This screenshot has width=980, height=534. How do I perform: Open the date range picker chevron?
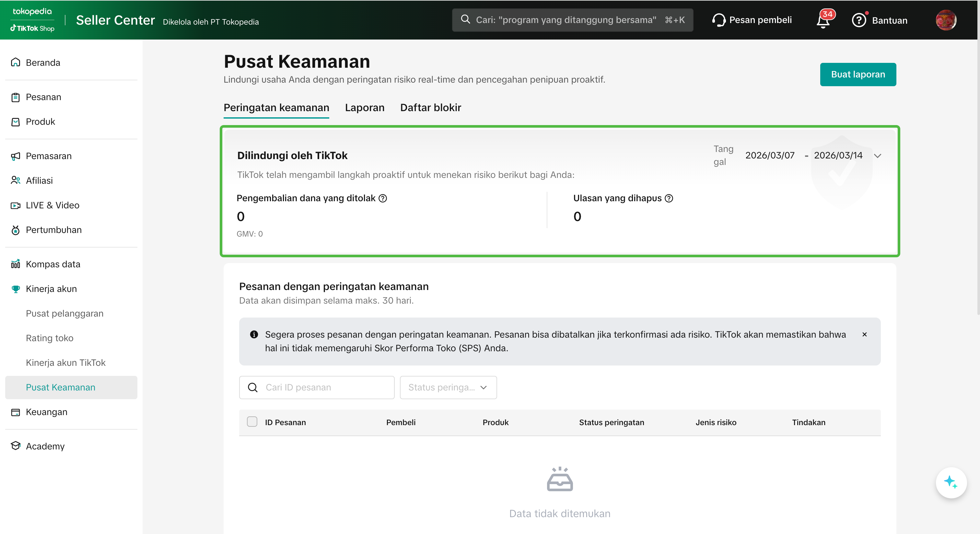click(x=877, y=156)
